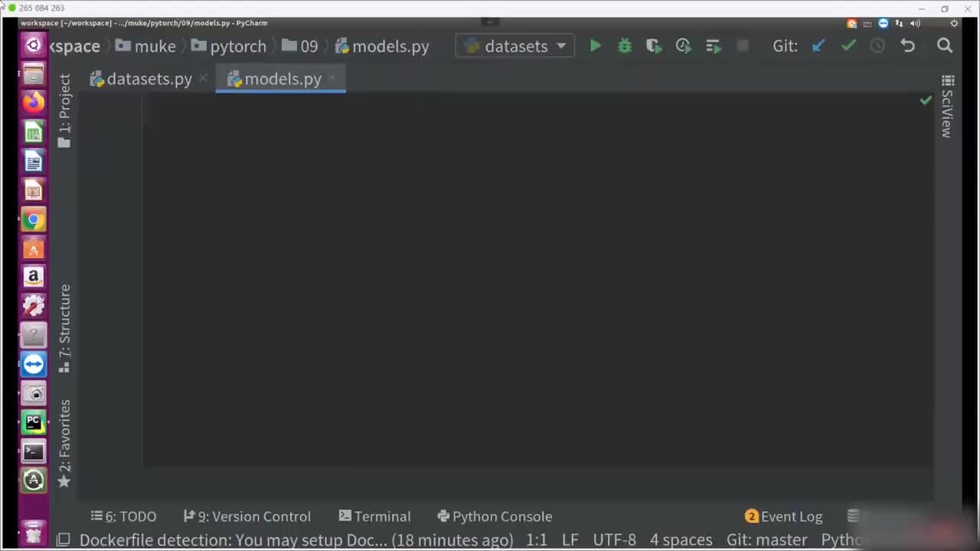
Task: Click 09 folder in breadcrumb
Action: (x=299, y=46)
